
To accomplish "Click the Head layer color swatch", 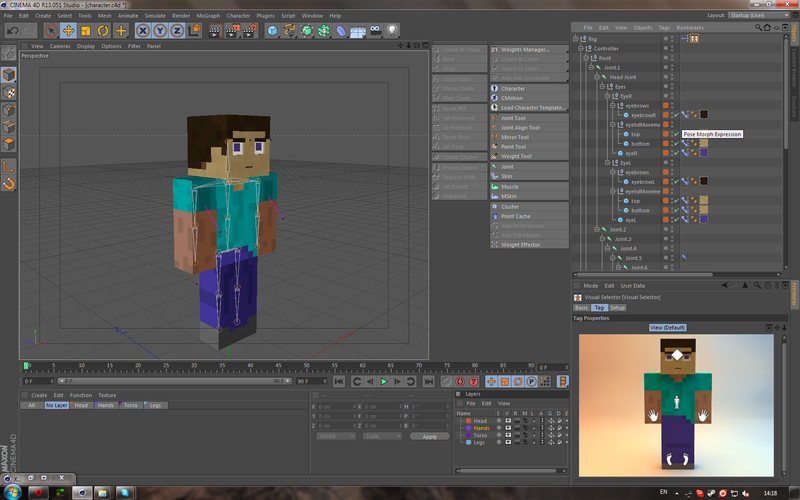I will tap(468, 421).
